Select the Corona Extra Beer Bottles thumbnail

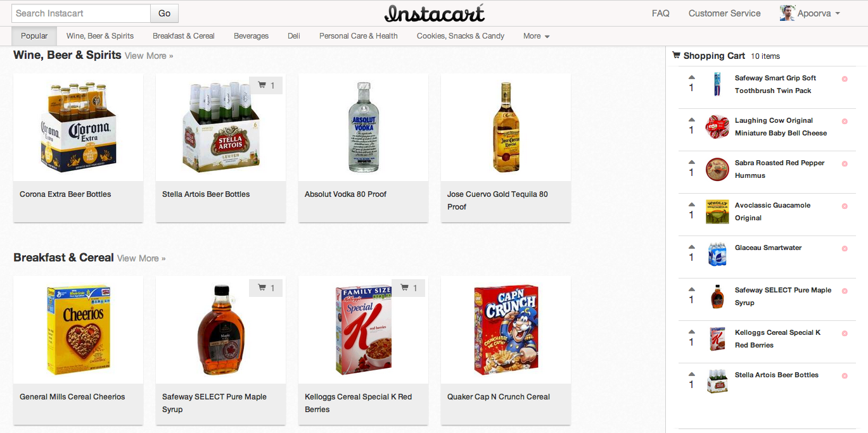click(x=78, y=127)
